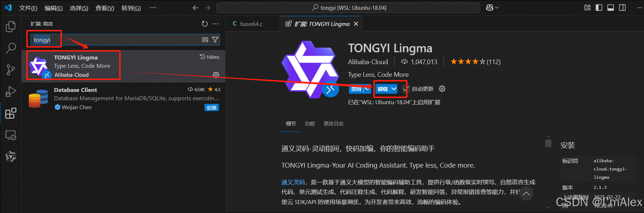Select Database Client extension in list
This screenshot has height=213, width=644.
point(123,98)
